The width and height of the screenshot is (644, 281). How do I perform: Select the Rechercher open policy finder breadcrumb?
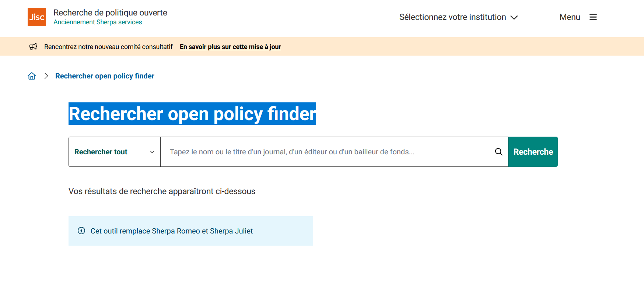click(x=105, y=76)
